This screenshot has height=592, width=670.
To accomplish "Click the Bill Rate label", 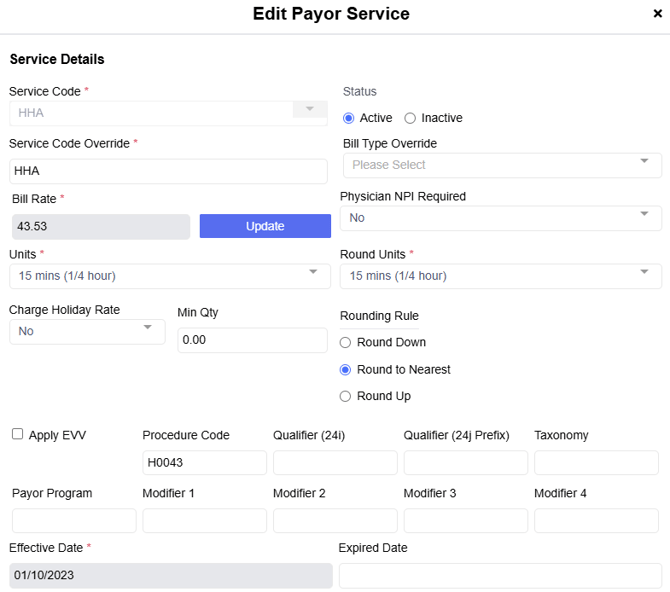I will pyautogui.click(x=34, y=199).
